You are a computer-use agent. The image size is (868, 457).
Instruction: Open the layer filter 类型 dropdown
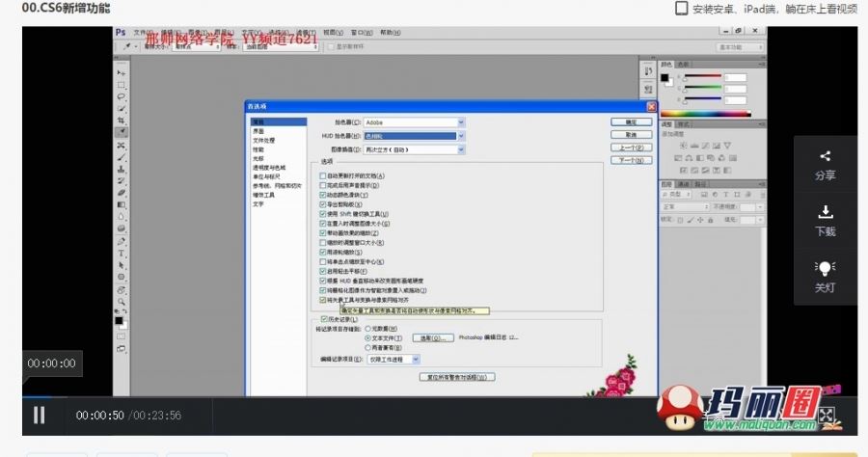coord(676,194)
